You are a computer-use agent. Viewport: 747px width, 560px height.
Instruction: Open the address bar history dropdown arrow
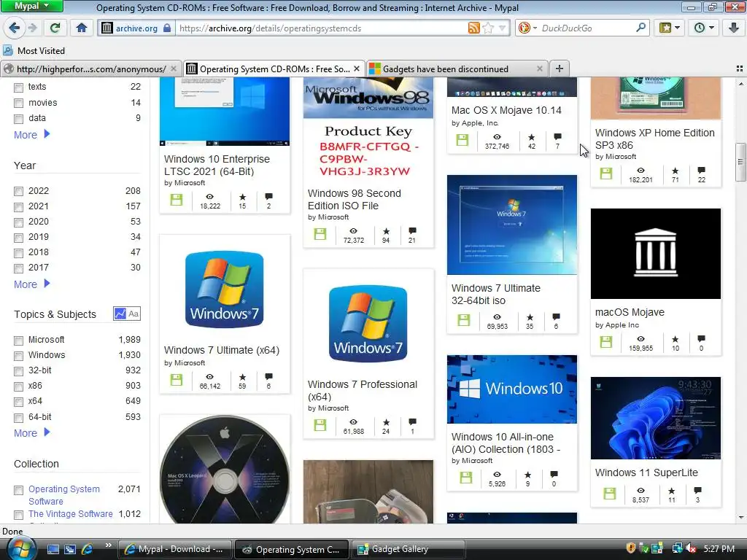tap(502, 28)
